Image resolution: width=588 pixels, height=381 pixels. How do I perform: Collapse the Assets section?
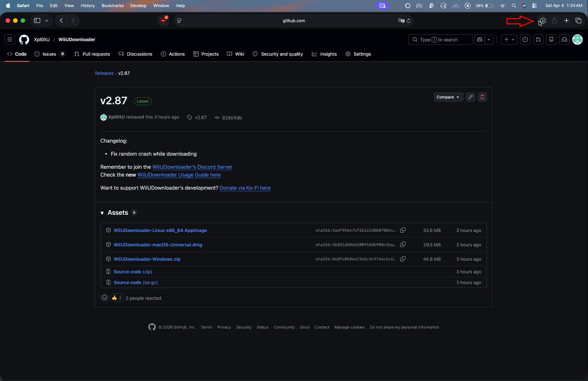(x=102, y=213)
